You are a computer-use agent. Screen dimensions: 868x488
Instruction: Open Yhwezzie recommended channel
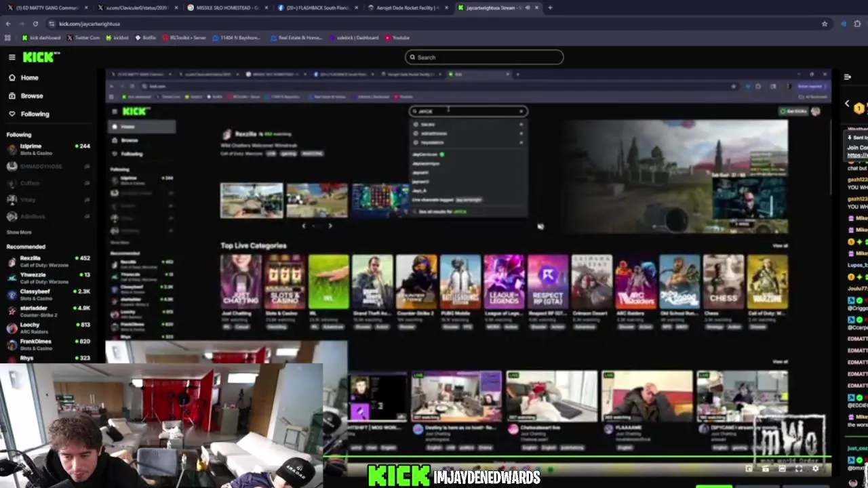pos(47,278)
